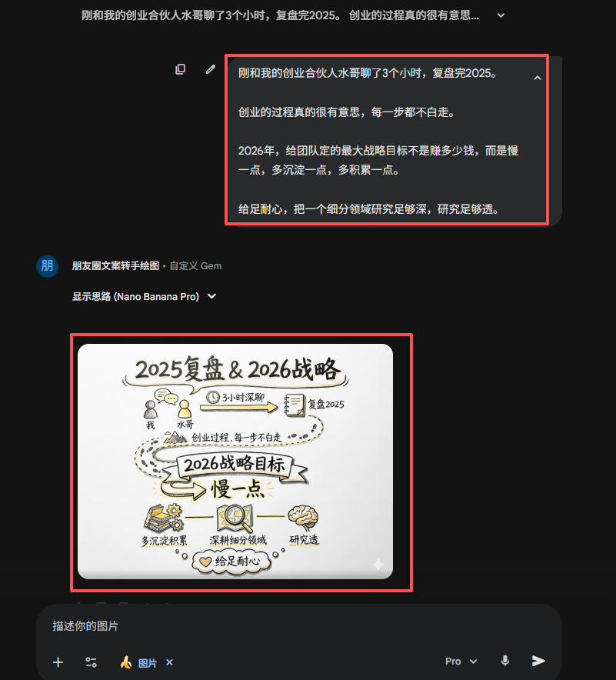The height and width of the screenshot is (680, 616).
Task: Open the 朋友圈文案转手绘图 Gem name
Action: [x=116, y=266]
